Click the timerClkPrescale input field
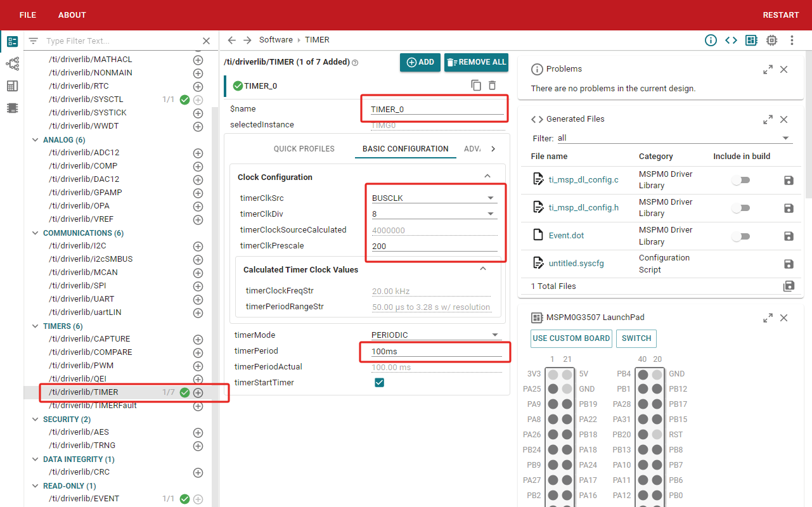Image resolution: width=812 pixels, height=507 pixels. click(434, 247)
